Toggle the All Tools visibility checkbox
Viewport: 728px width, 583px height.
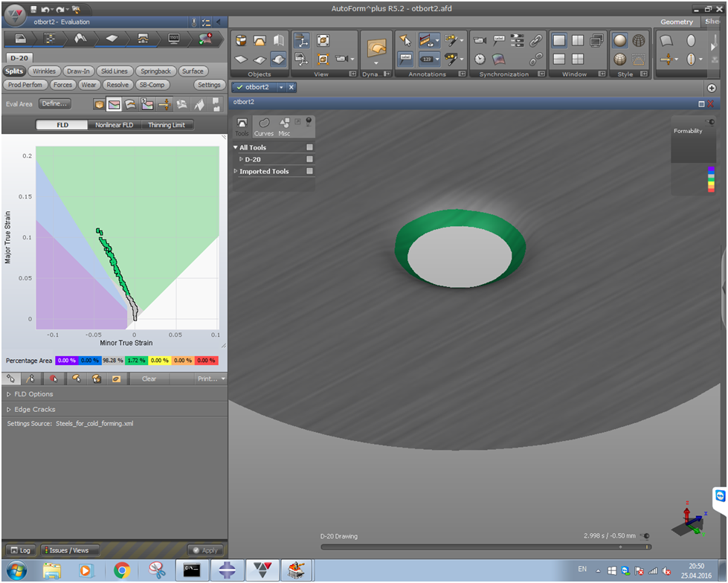click(x=310, y=147)
